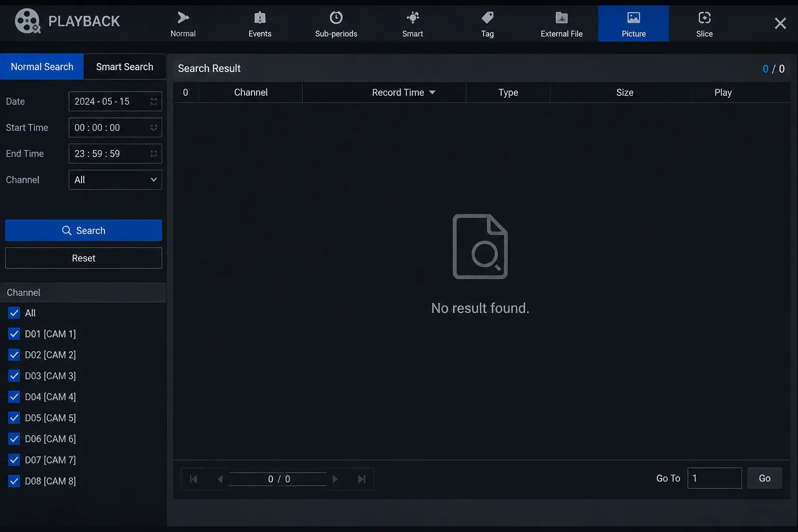
Task: Open the Tag playback tab
Action: click(487, 24)
